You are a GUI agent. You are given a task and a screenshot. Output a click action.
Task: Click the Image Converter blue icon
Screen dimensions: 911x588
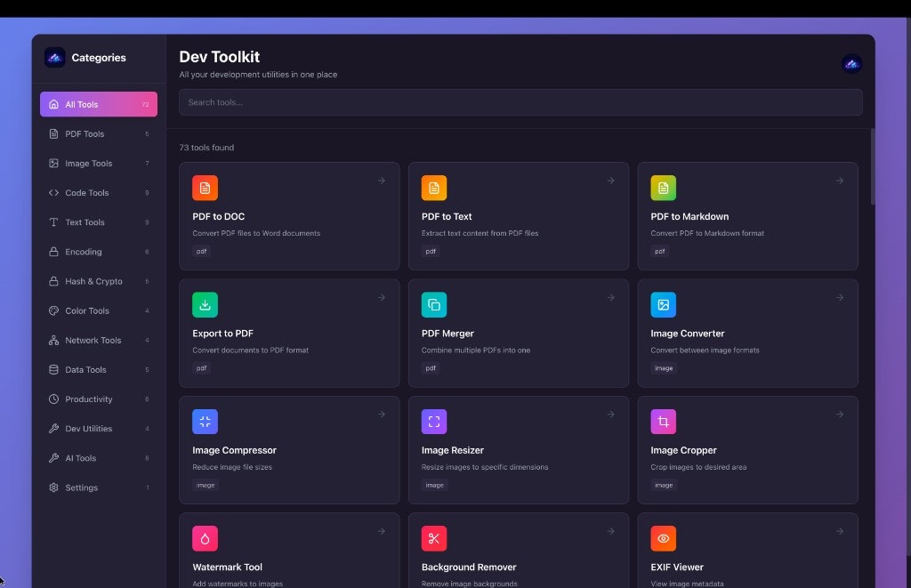[x=663, y=304]
